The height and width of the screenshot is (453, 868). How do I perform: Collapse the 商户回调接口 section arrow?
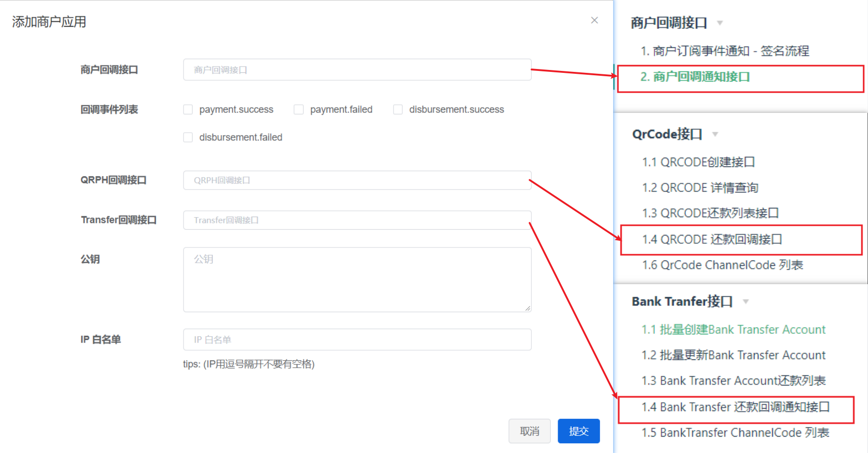point(720,23)
